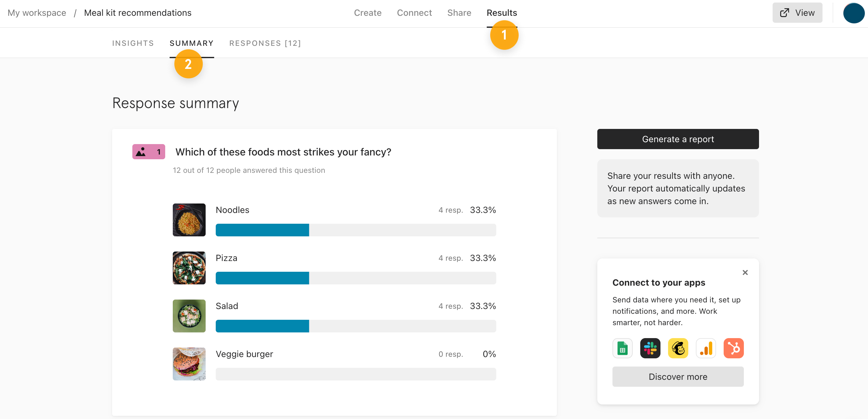
Task: Click the Salad thumbnail image
Action: 189,316
